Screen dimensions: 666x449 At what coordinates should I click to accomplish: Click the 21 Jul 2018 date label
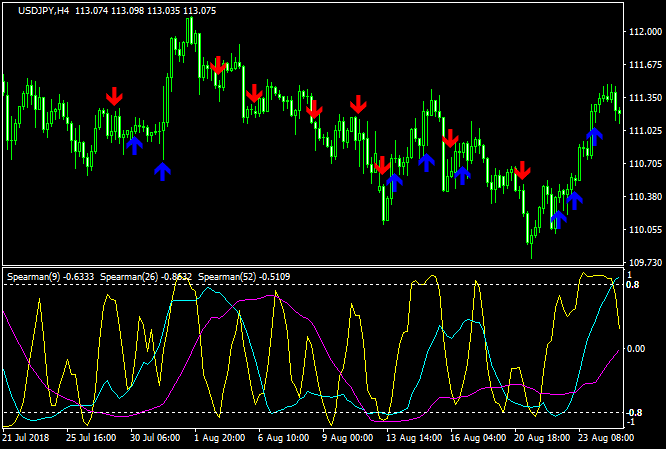(26, 438)
